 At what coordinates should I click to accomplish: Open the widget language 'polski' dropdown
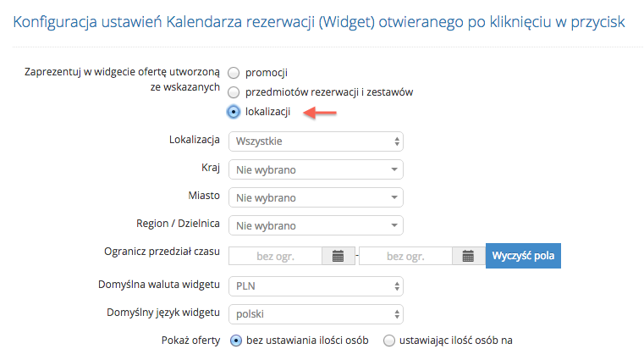316,314
